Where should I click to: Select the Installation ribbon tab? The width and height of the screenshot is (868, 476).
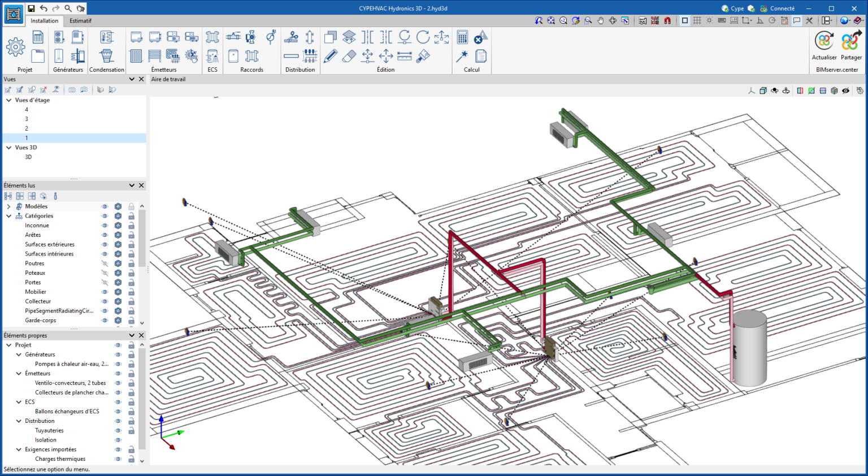point(44,21)
